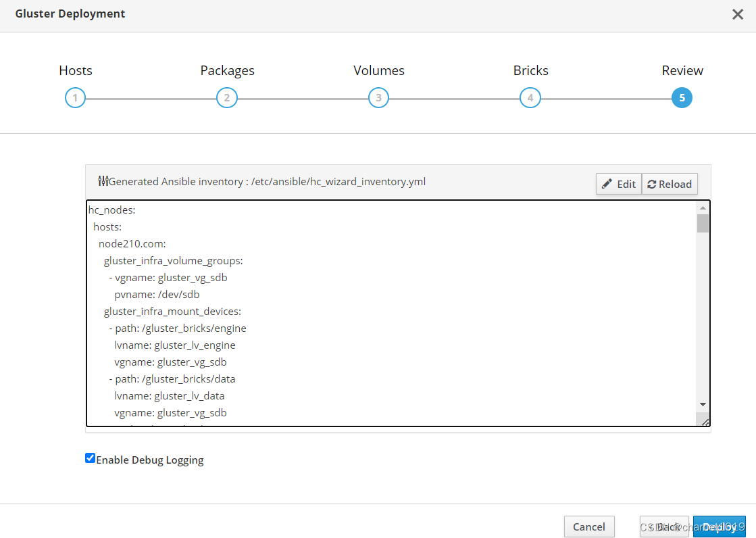Click the Gluster Deployment title text
The width and height of the screenshot is (756, 538).
[x=70, y=14]
